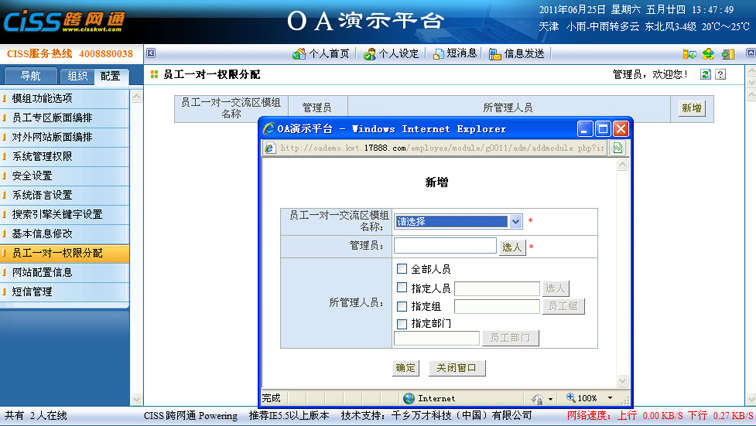
Task: Switch to the 导航 tab
Action: pos(30,76)
